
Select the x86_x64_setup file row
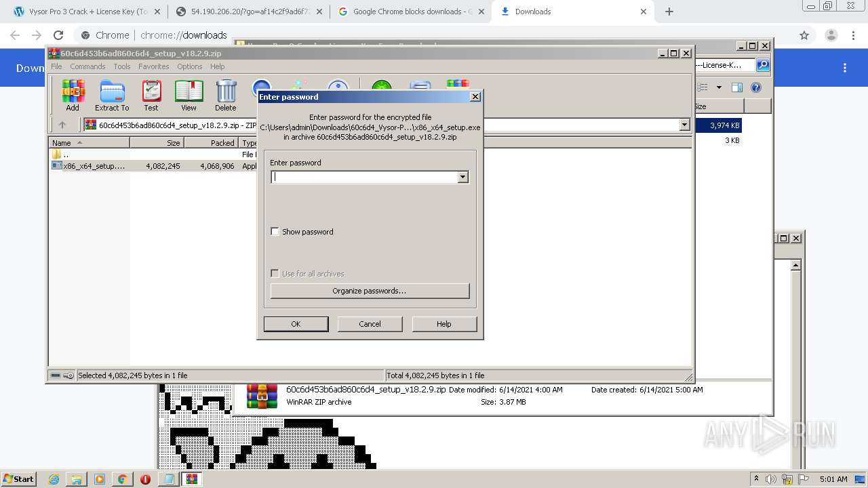153,165
